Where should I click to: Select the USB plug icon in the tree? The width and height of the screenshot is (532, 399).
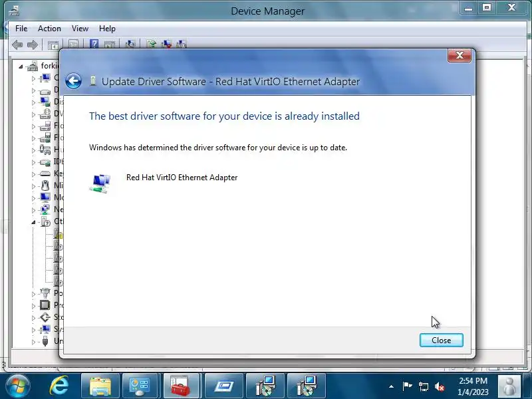[45, 341]
